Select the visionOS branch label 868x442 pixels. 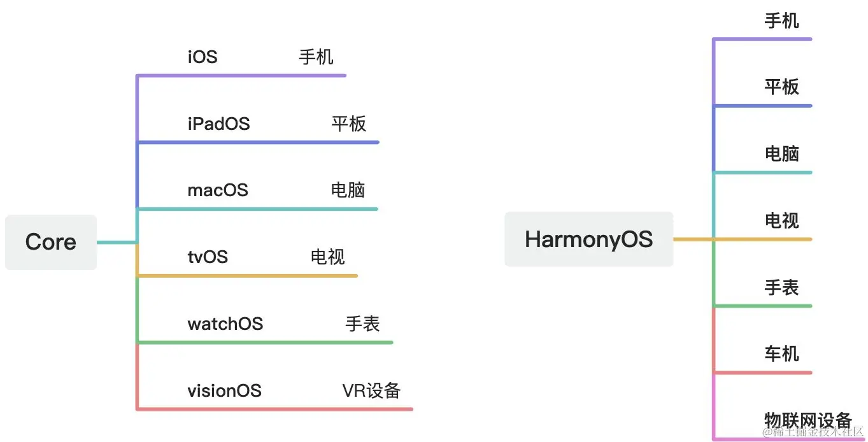(x=224, y=390)
